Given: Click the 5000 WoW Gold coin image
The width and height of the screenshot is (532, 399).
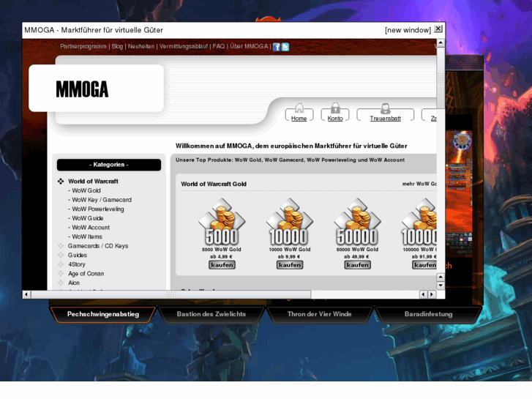Looking at the screenshot, I should coord(222,221).
